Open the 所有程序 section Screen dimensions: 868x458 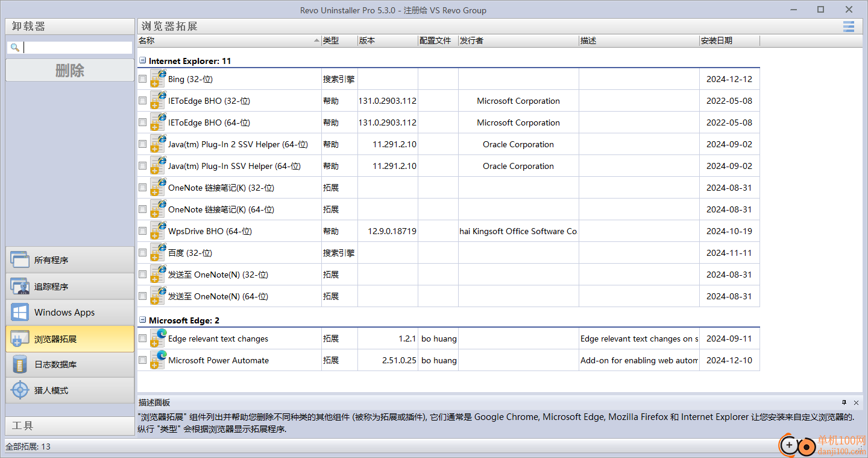(70, 260)
